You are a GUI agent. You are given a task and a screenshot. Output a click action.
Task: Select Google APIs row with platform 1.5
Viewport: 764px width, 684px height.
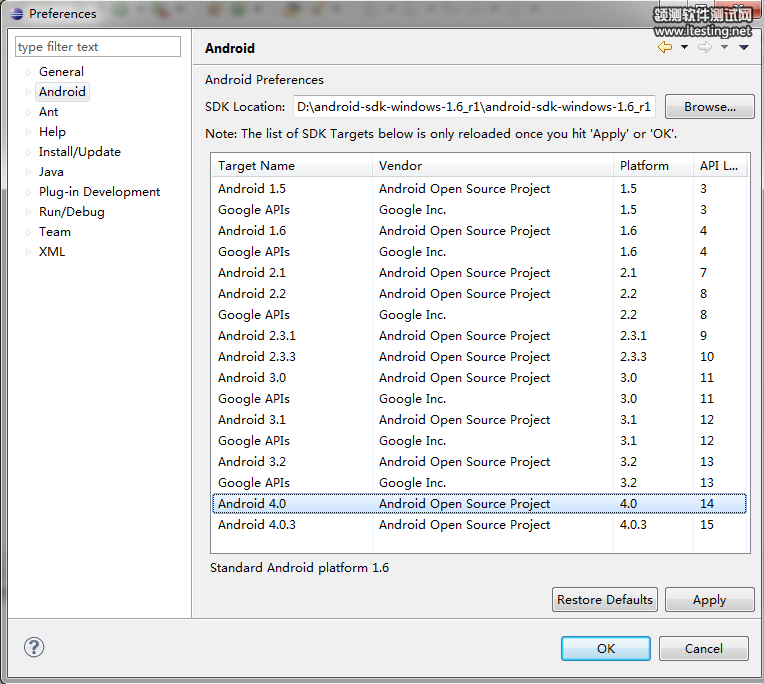(479, 209)
